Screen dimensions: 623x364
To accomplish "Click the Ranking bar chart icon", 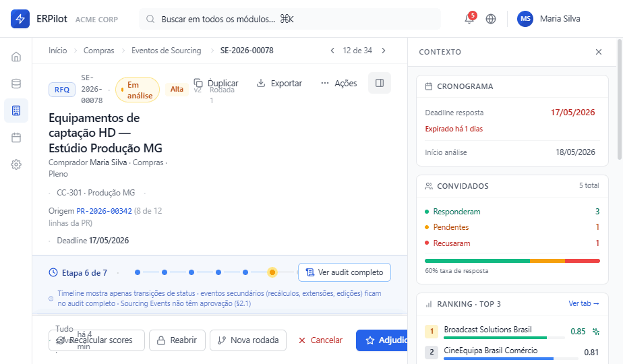I will point(429,304).
